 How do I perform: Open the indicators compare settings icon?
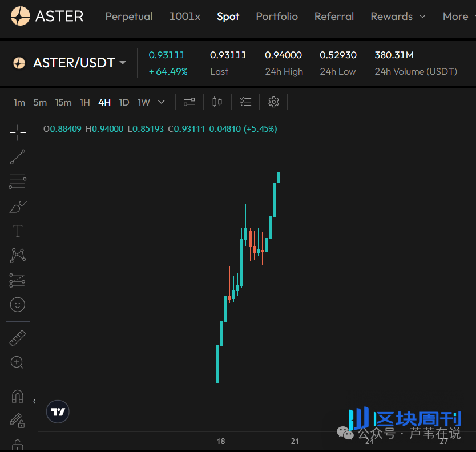coord(189,102)
